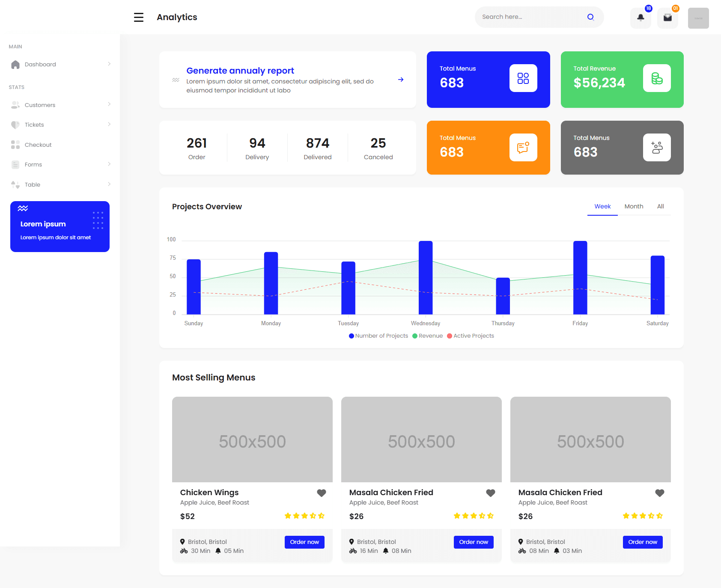Click the Total Revenue coins icon
This screenshot has height=588, width=721.
(x=657, y=79)
